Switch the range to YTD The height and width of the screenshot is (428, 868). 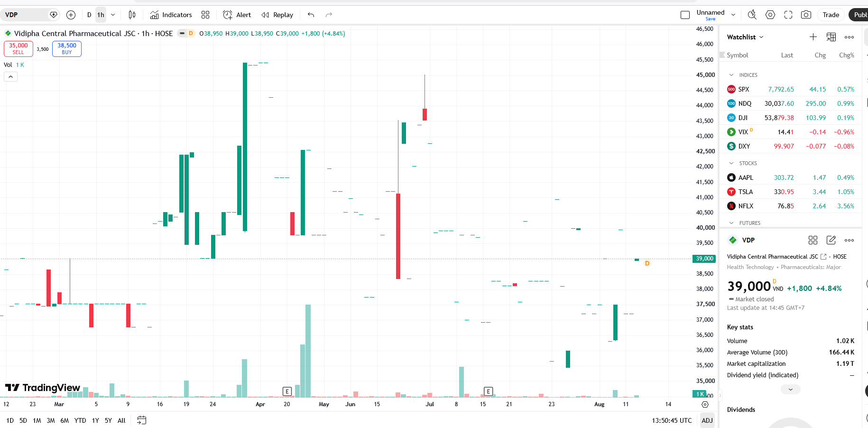pyautogui.click(x=80, y=420)
